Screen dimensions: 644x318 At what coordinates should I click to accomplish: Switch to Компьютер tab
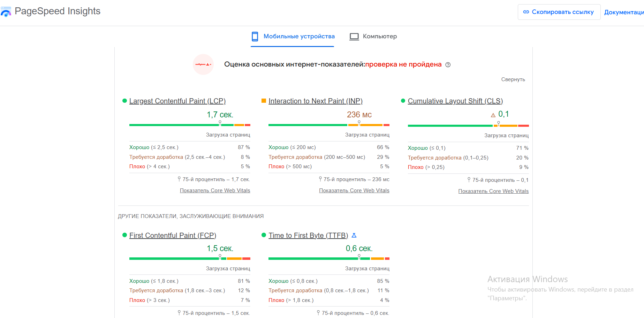click(x=373, y=37)
